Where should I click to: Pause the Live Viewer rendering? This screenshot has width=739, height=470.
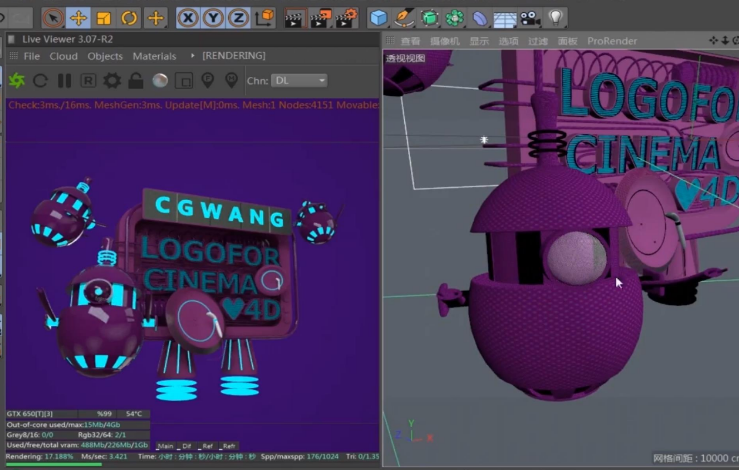pos(64,80)
